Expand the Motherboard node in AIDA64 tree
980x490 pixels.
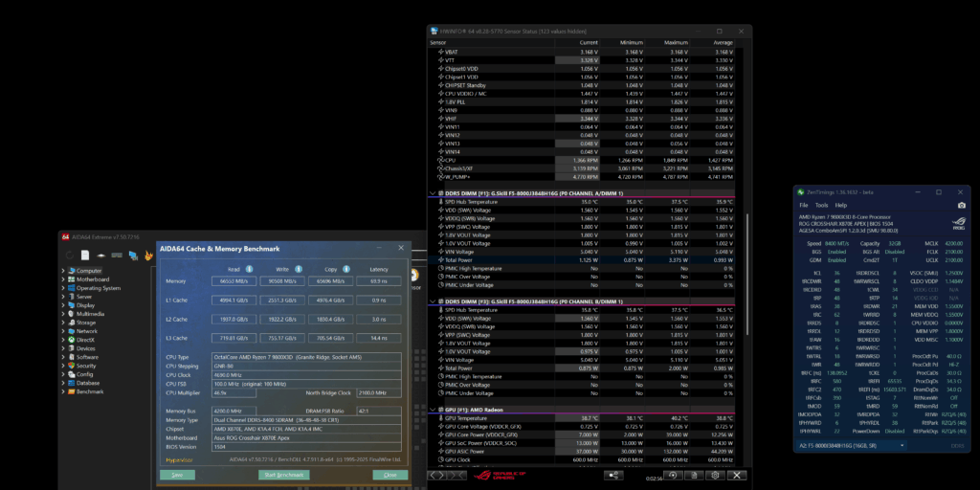[x=63, y=279]
